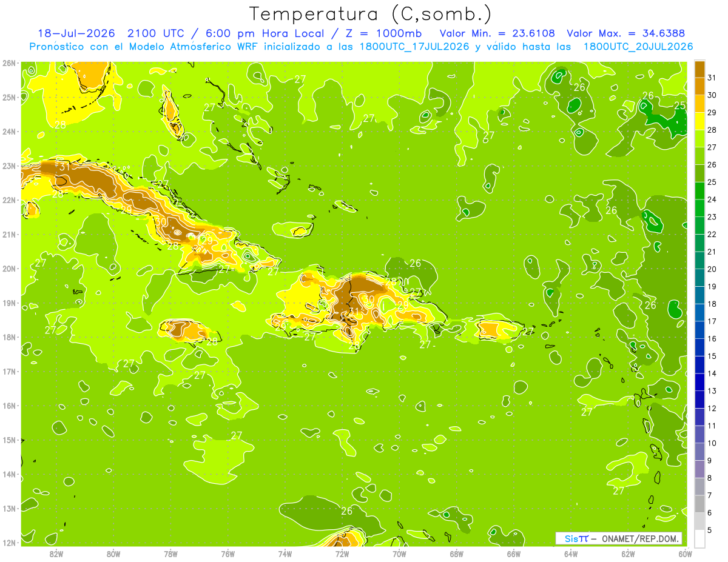This screenshot has width=728, height=562.
Task: Click the colorbar label 10
Action: (712, 443)
